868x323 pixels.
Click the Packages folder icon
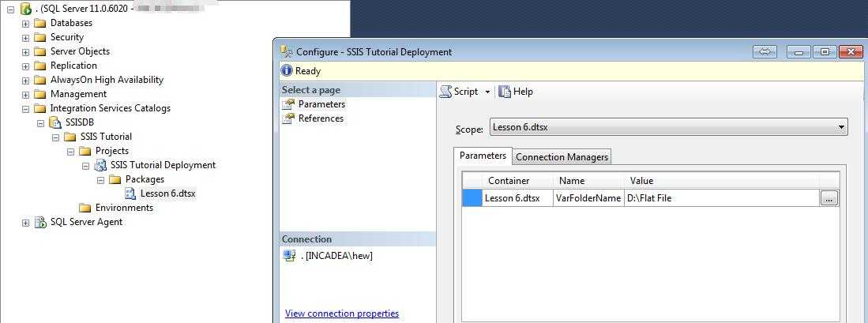click(115, 179)
